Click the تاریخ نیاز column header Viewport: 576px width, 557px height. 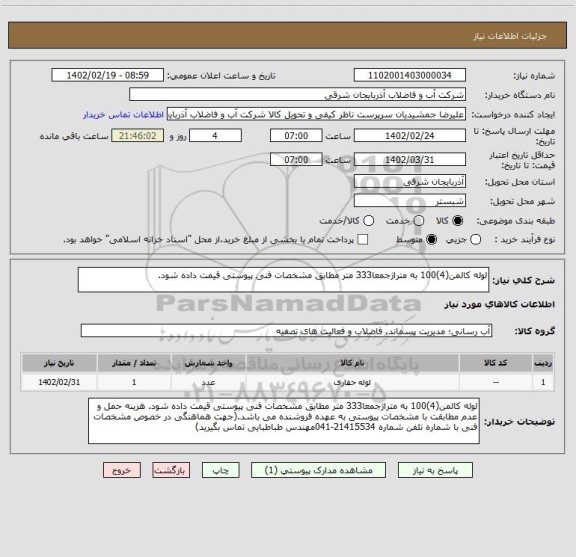point(59,363)
